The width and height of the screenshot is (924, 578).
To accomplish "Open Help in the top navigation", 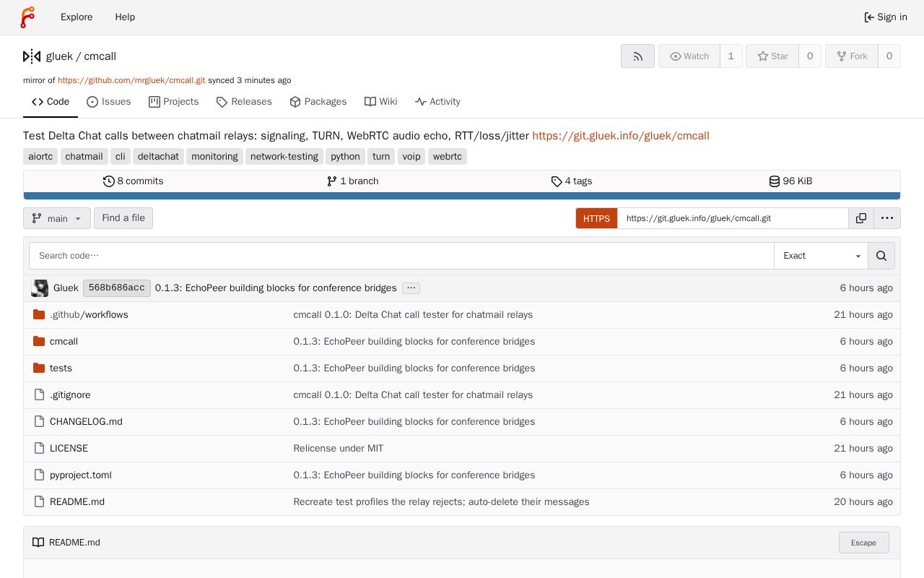I will (125, 17).
